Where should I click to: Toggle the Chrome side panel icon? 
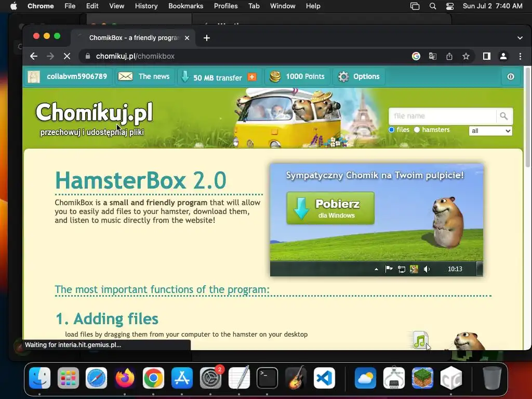click(486, 56)
